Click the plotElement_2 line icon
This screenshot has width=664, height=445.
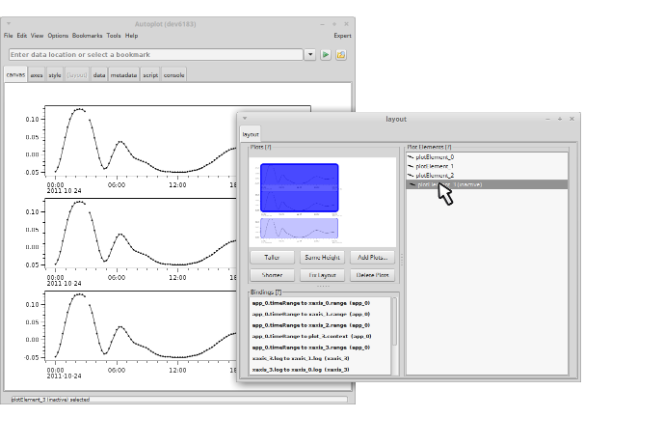tap(410, 175)
